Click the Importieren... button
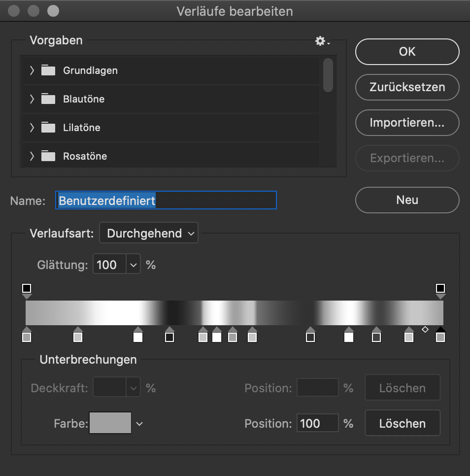Viewport: 470px width, 476px height. tap(407, 123)
